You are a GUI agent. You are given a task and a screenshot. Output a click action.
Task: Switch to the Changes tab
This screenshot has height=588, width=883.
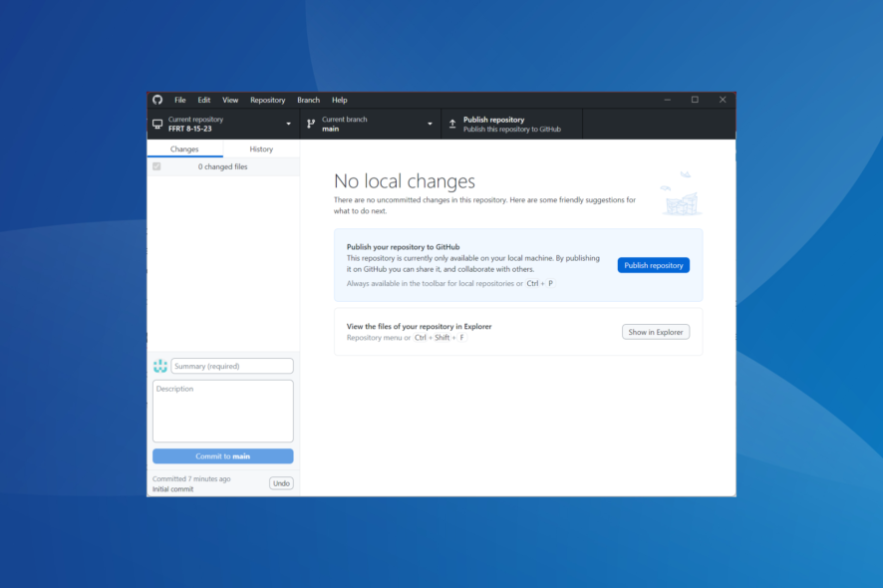(184, 148)
